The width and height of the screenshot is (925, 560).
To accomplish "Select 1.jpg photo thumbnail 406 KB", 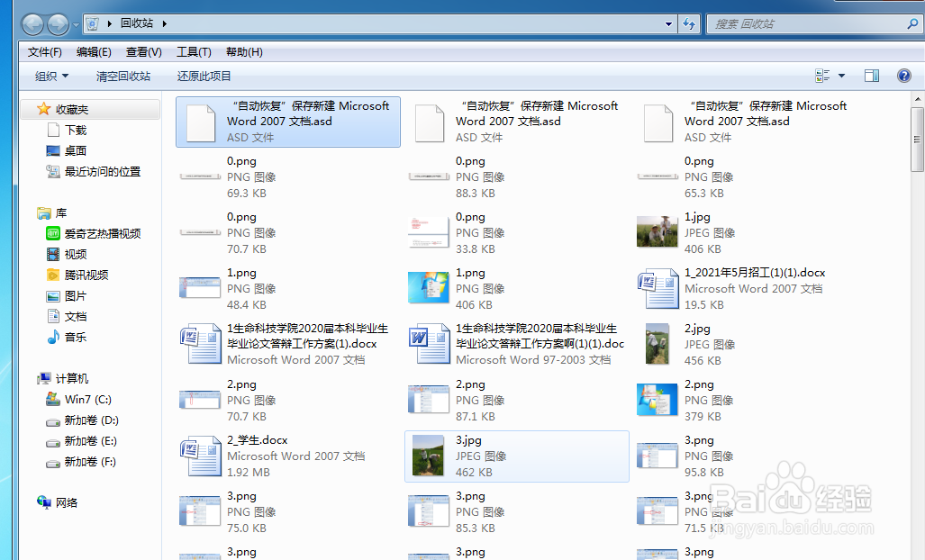I will click(x=657, y=231).
